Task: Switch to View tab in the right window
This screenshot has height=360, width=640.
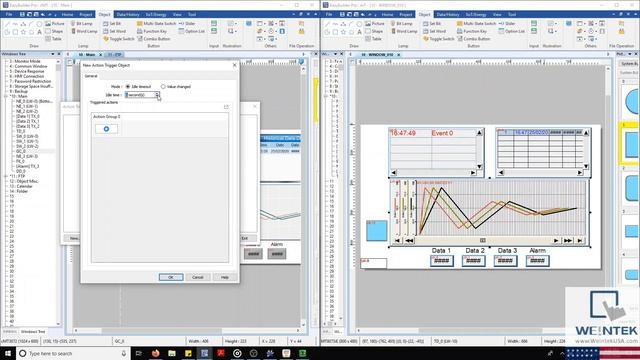Action: pyautogui.click(x=497, y=14)
